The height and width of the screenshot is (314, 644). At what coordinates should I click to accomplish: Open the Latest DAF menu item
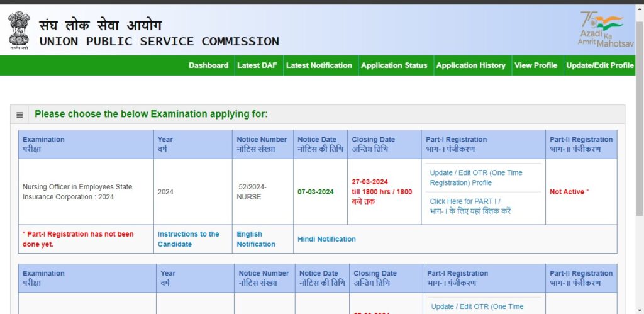257,65
